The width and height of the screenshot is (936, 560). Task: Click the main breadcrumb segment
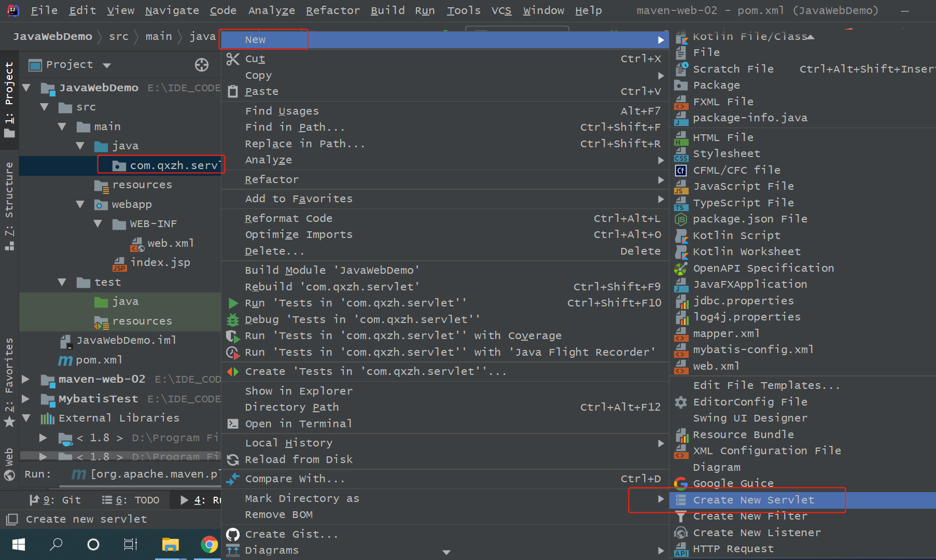[x=159, y=36]
